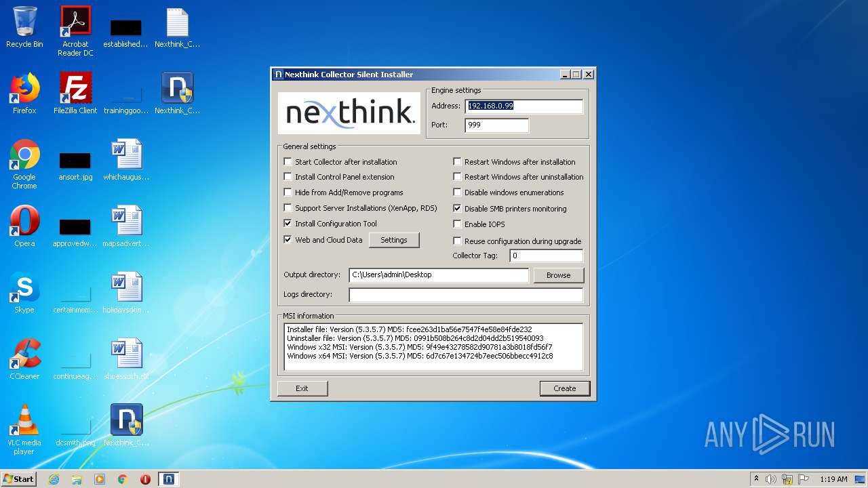Select the dcsmith.png file icon
868x488 pixels.
[x=75, y=432]
